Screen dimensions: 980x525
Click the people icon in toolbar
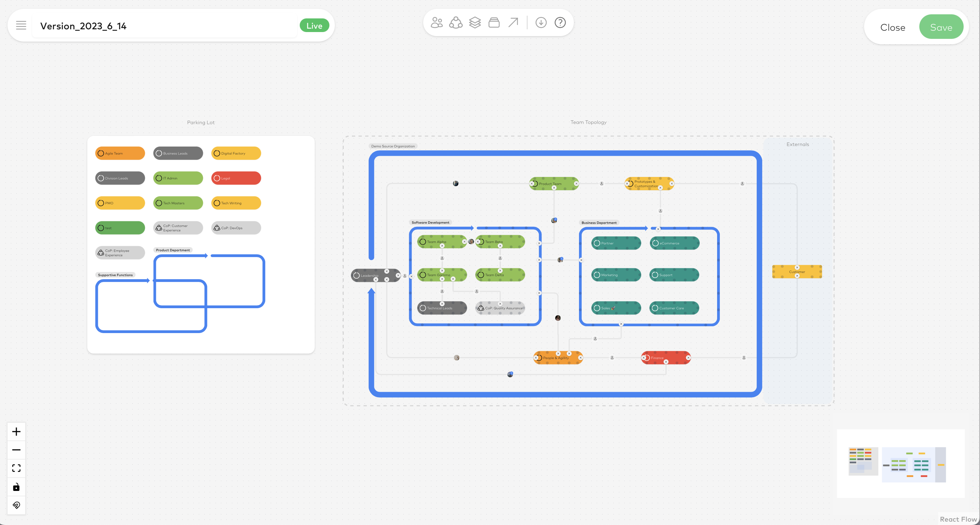tap(437, 22)
